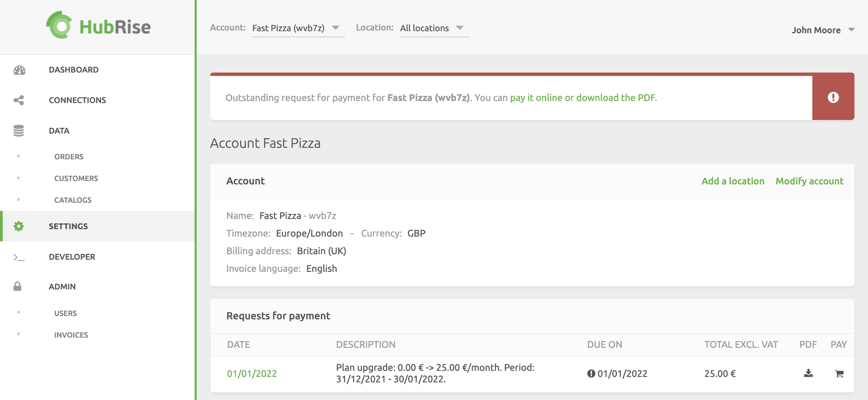Click the Connections share icon
The width and height of the screenshot is (868, 400).
(19, 100)
